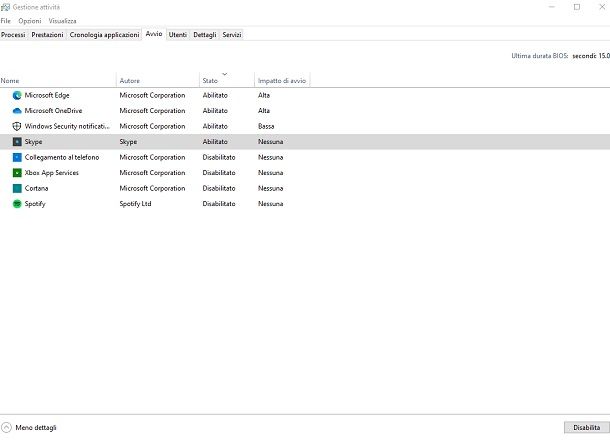
Task: Click Bassa impact of Windows Security
Action: point(266,126)
